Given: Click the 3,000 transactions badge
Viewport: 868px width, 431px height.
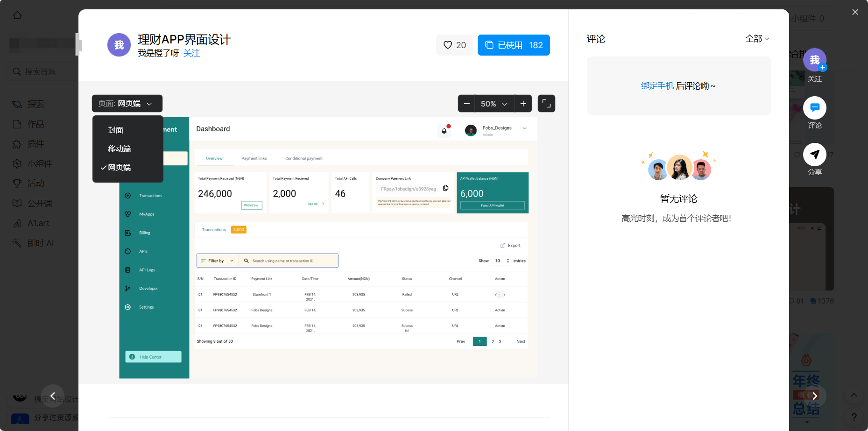Looking at the screenshot, I should 239,230.
